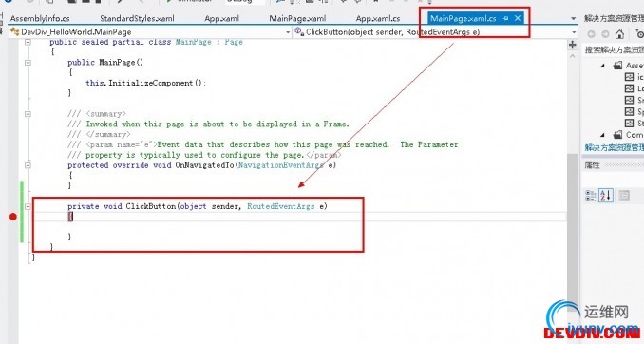Select the MainPage.xaml.cs tab
The width and height of the screenshot is (644, 344).
point(464,18)
